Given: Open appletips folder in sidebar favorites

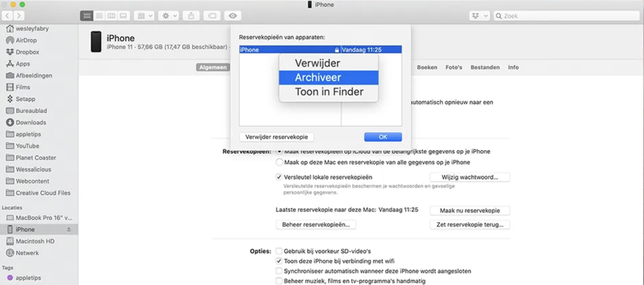Looking at the screenshot, I should (x=24, y=134).
